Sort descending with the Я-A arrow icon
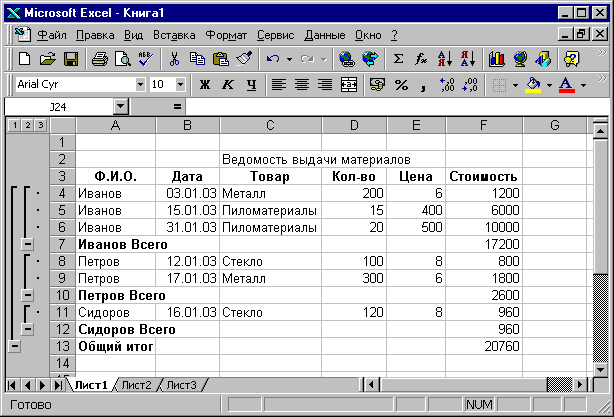Screen dimensions: 614x417 pyautogui.click(x=468, y=60)
